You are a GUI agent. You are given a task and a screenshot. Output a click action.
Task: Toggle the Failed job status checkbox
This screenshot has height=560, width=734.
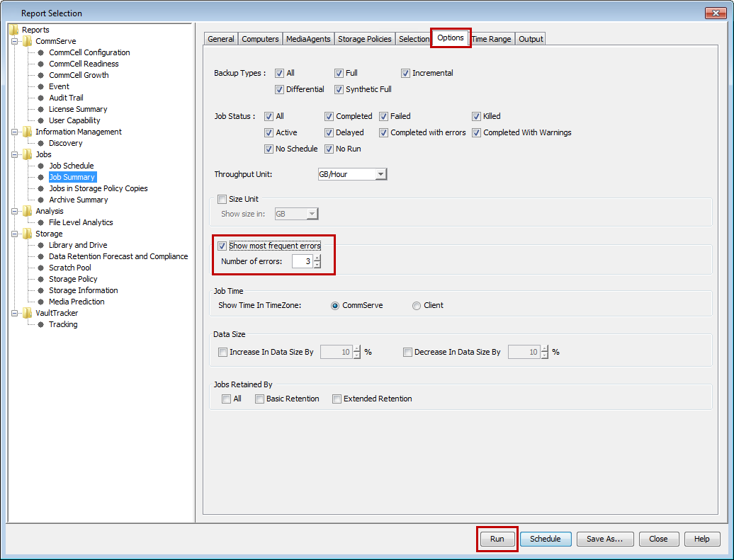click(384, 116)
